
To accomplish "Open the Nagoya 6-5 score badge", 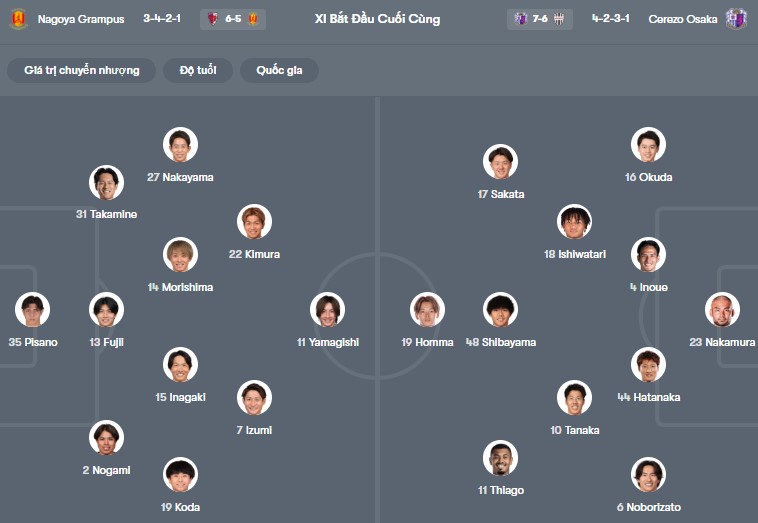I will 233,19.
